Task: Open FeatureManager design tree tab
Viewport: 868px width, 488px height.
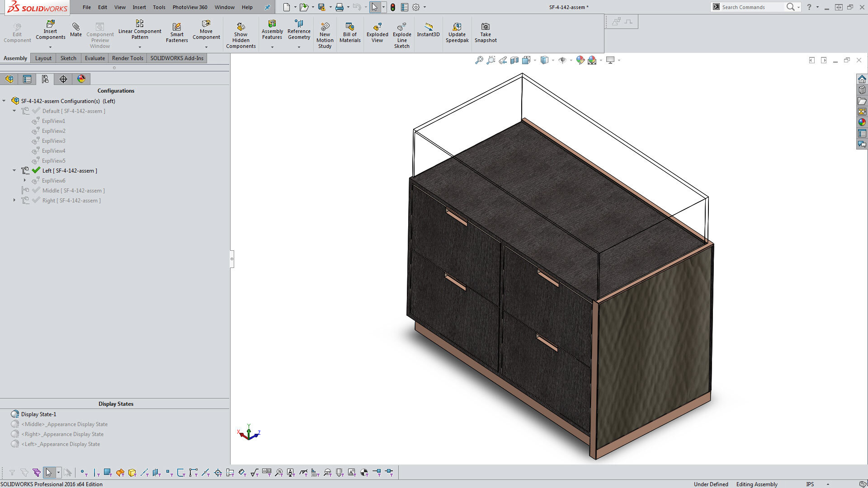Action: tap(9, 79)
